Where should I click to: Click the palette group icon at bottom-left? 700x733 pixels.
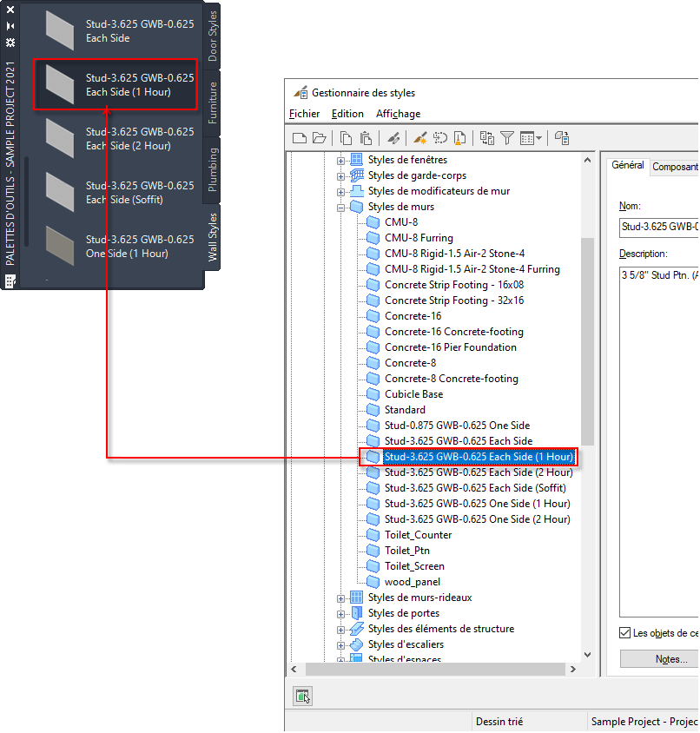pyautogui.click(x=10, y=281)
